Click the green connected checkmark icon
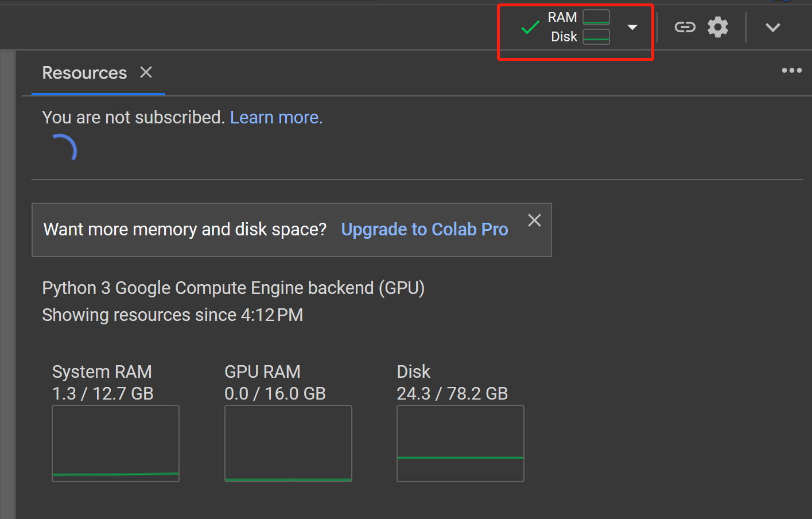The image size is (812, 519). pos(530,28)
